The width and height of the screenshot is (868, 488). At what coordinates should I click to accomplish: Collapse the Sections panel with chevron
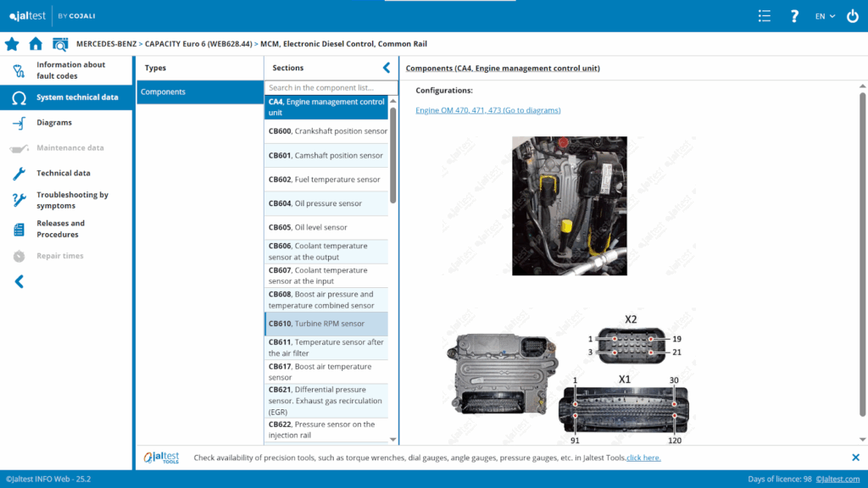click(387, 68)
